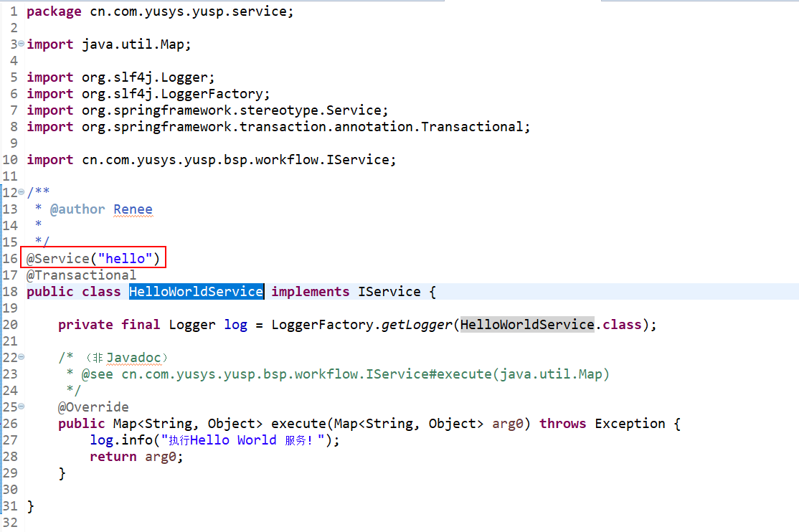
Task: Collapse the non-Javadoc comment at line 22
Action: pyautogui.click(x=21, y=358)
